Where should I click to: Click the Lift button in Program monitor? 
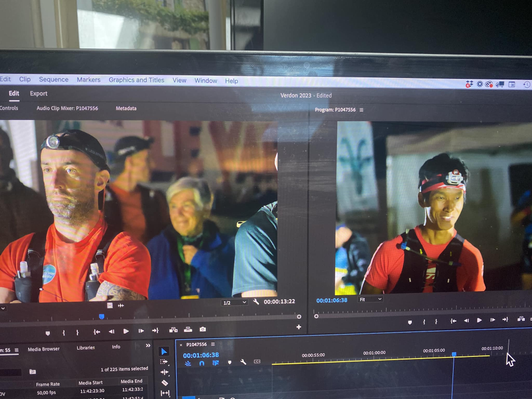(x=522, y=319)
